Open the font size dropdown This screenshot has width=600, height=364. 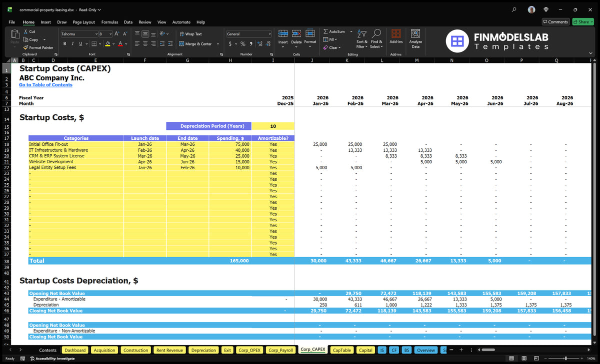tap(110, 34)
